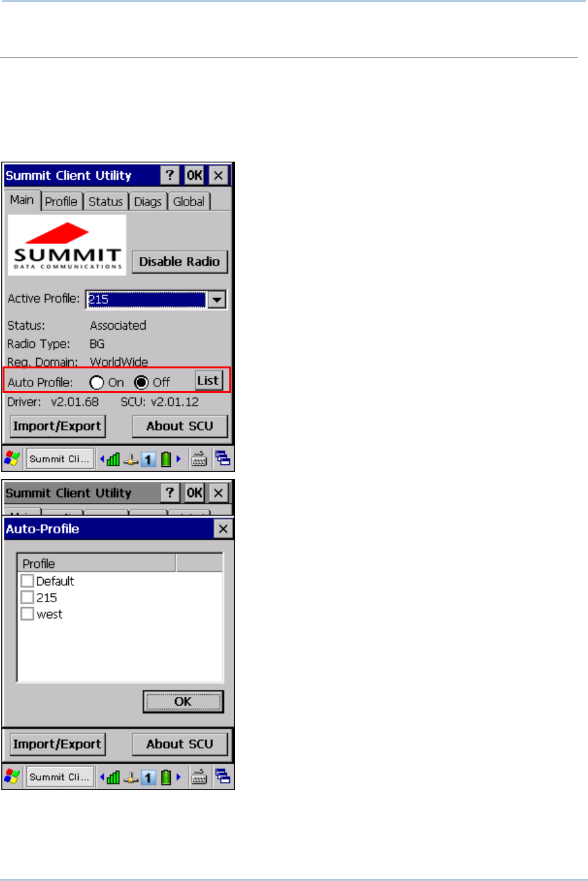Expand the Active Profile dropdown arrow
588x881 pixels.
pyautogui.click(x=217, y=299)
